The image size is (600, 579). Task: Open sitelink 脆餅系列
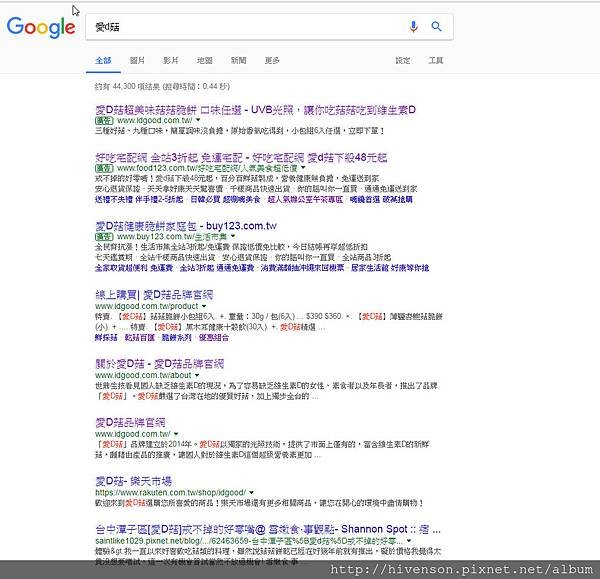(176, 338)
